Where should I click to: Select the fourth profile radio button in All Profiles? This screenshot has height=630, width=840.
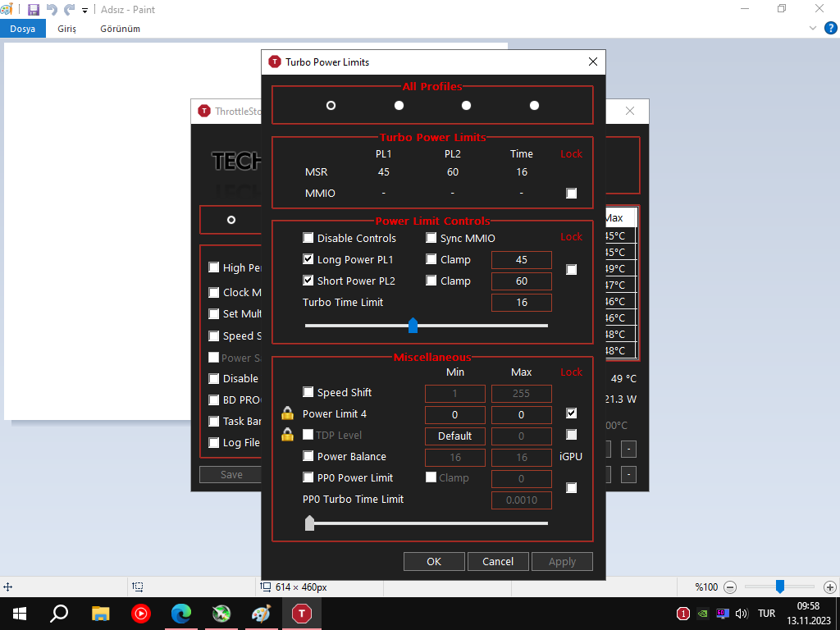535,106
